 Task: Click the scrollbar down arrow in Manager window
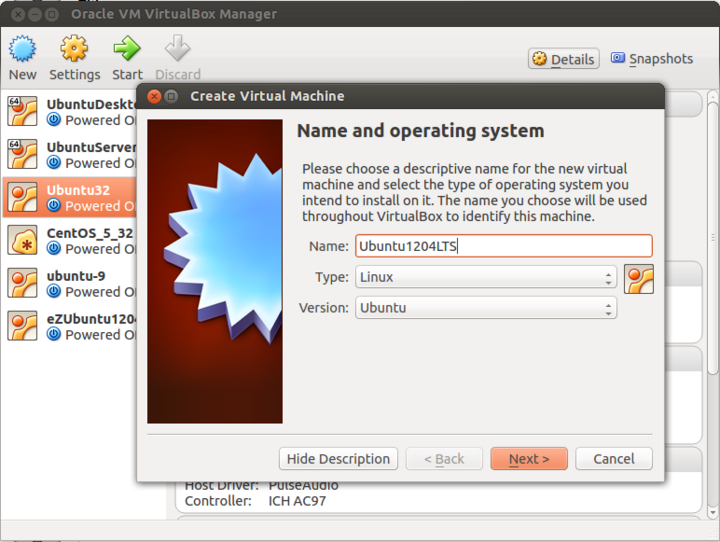(x=713, y=512)
